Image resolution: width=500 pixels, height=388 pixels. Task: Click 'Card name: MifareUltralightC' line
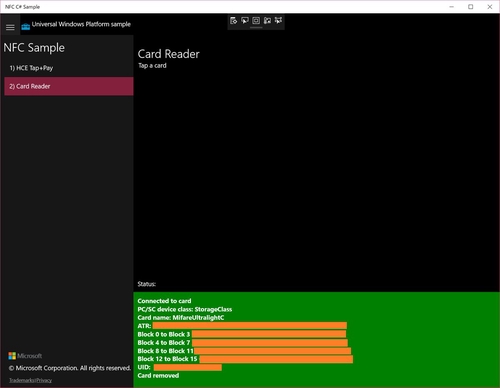point(181,318)
